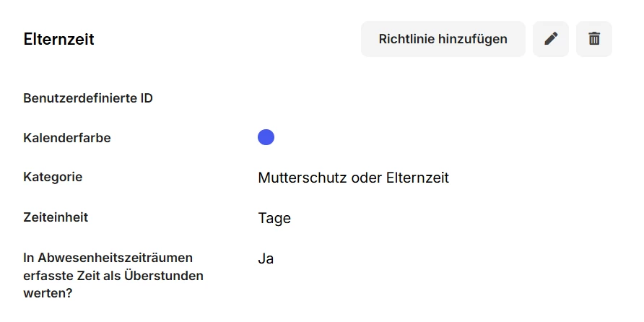This screenshot has width=644, height=322.
Task: Click the blue Kalenderfarbe color dot
Action: 266,137
